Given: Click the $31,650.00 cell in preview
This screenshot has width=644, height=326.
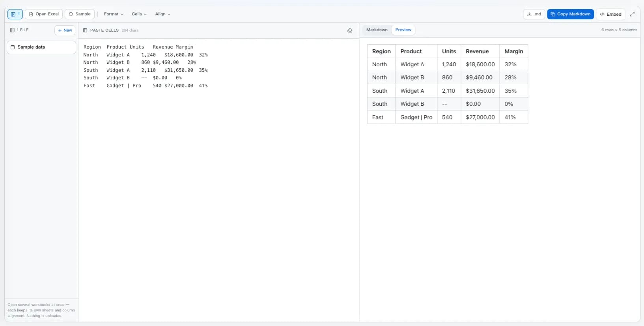Looking at the screenshot, I should pos(480,91).
